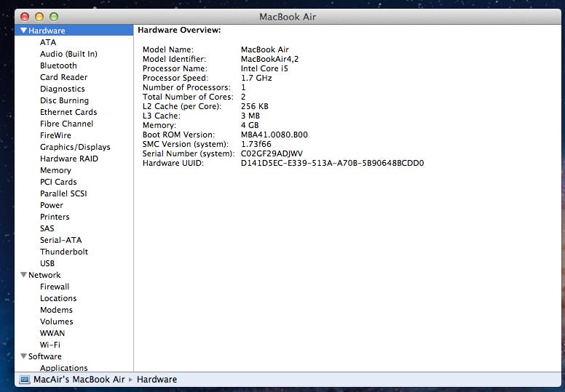This screenshot has height=392, width=565.
Task: Select Wi-Fi in sidebar
Action: pos(50,345)
